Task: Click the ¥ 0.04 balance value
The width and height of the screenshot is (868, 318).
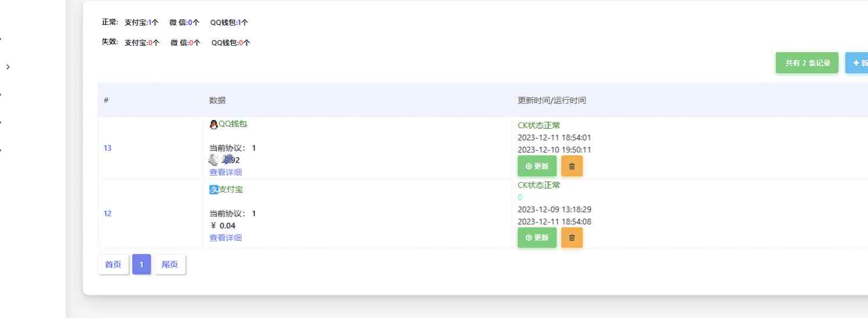Action: click(223, 226)
